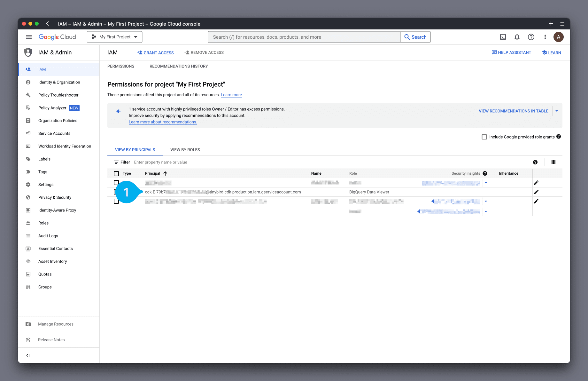Click the Grant Access button
This screenshot has width=588, height=381.
coord(156,53)
